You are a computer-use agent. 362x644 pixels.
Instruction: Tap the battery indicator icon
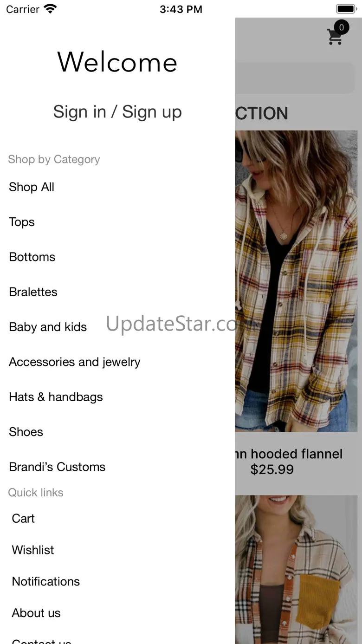345,9
